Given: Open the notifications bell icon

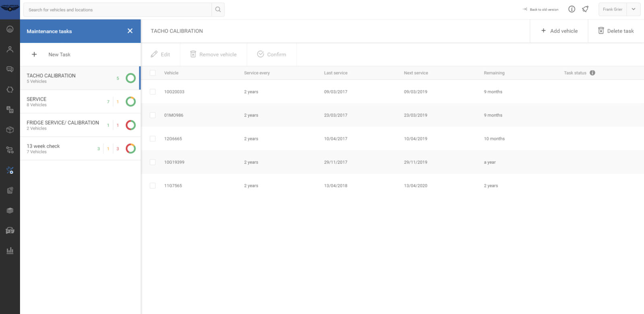Looking at the screenshot, I should pyautogui.click(x=585, y=9).
